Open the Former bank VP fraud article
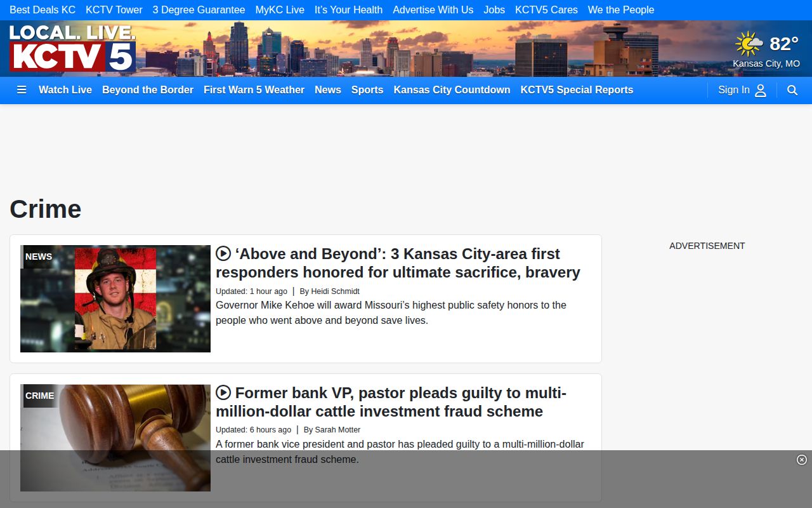 tap(391, 402)
